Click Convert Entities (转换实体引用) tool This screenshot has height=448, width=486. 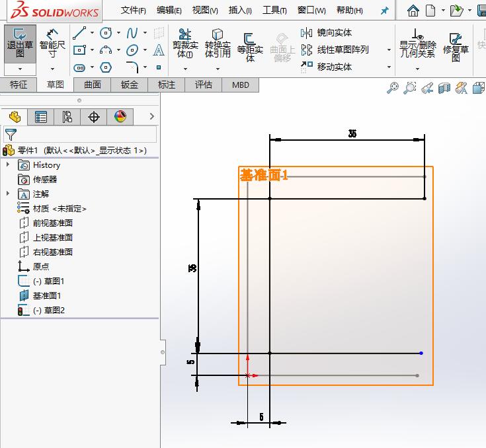click(x=218, y=44)
